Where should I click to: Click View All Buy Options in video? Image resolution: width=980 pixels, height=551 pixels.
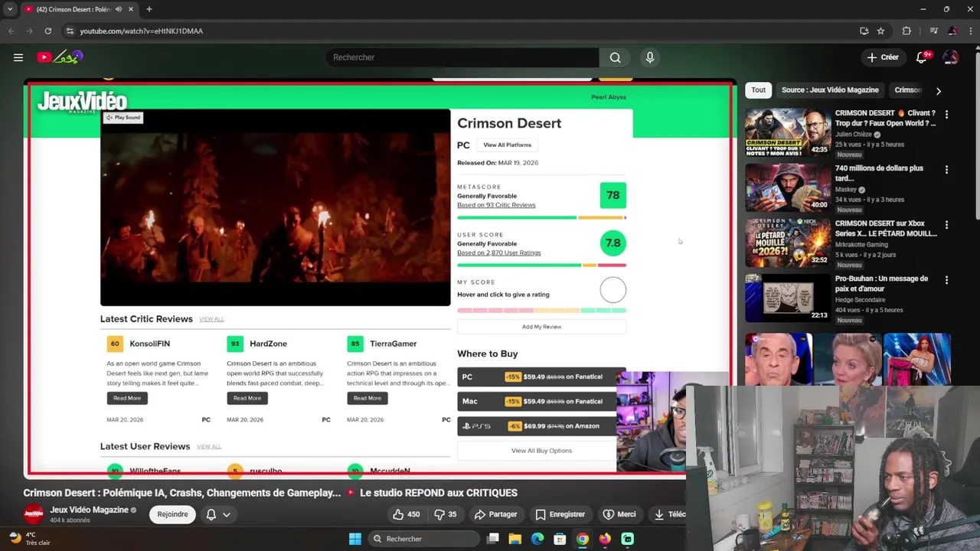(541, 451)
